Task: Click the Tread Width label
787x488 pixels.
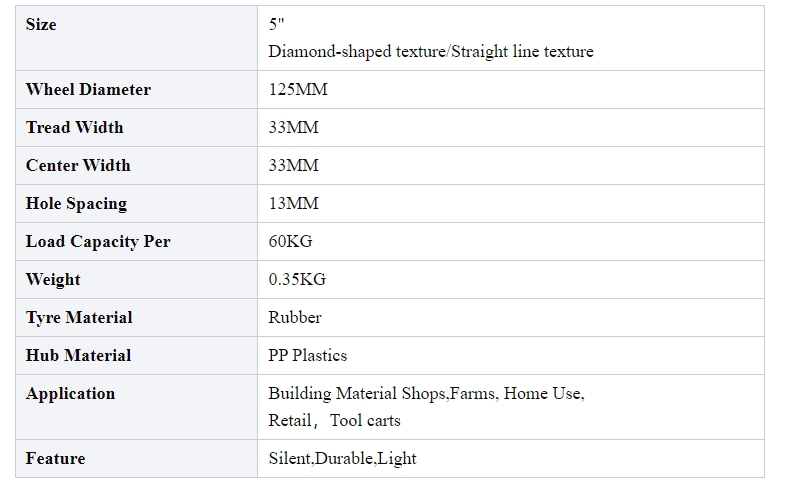Action: coord(74,128)
